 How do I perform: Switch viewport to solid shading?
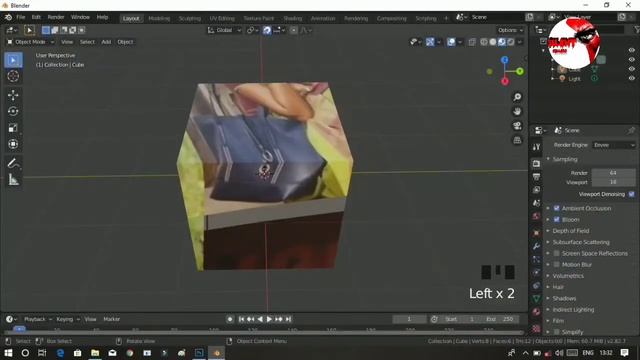coord(493,42)
